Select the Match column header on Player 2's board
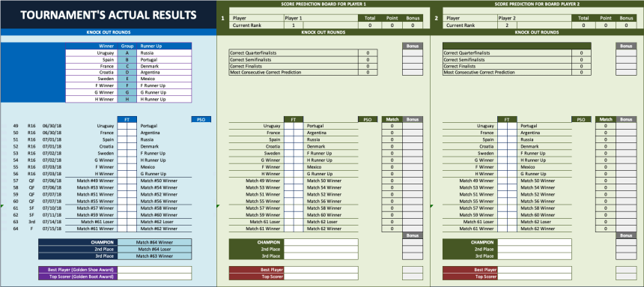The height and width of the screenshot is (287, 644). point(606,119)
